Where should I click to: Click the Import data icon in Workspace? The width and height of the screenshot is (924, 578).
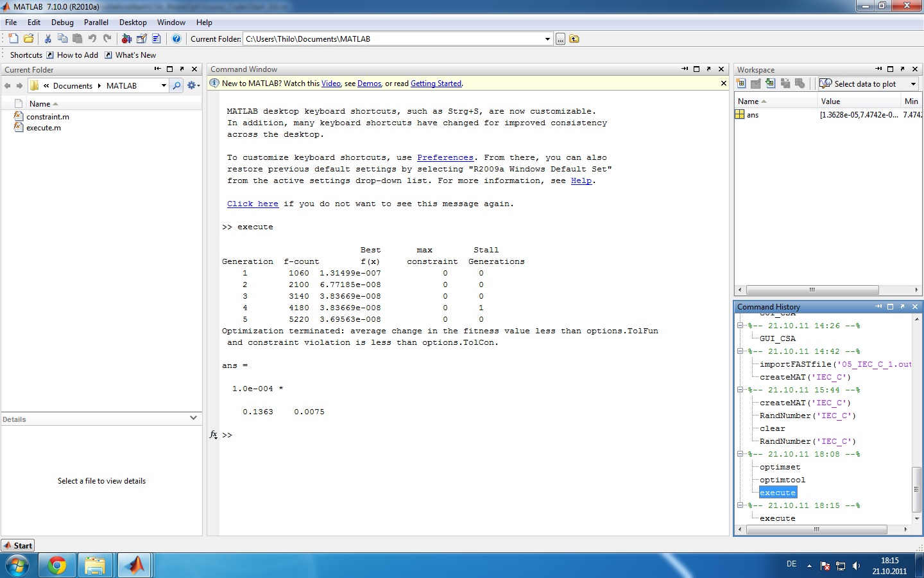(x=770, y=83)
